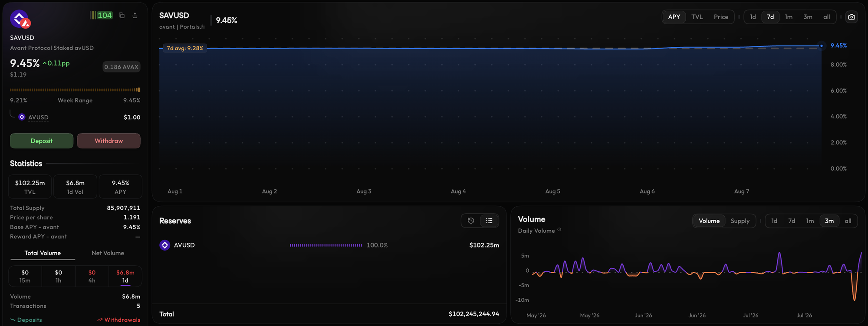868x326 pixels.
Task: Click the copy address icon
Action: [122, 15]
